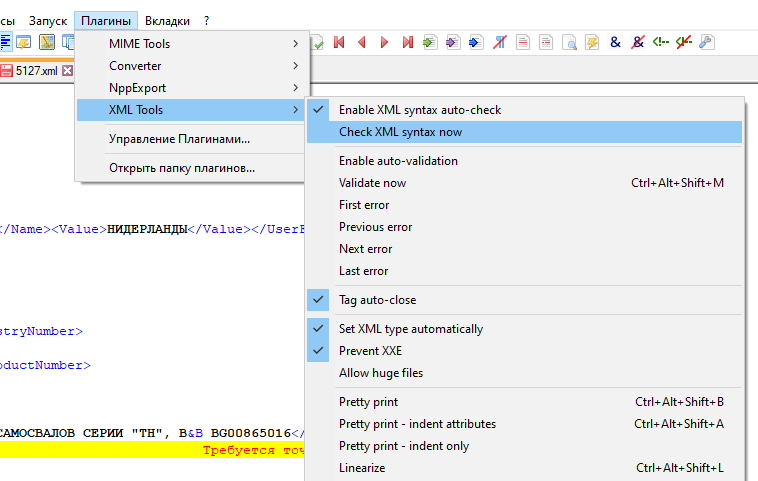
Task: Click the purple-arrow pretty print toolbar icon
Action: [x=453, y=43]
